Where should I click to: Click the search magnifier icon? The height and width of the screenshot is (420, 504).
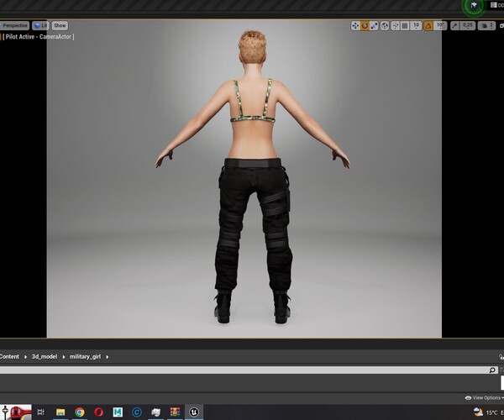click(x=492, y=370)
